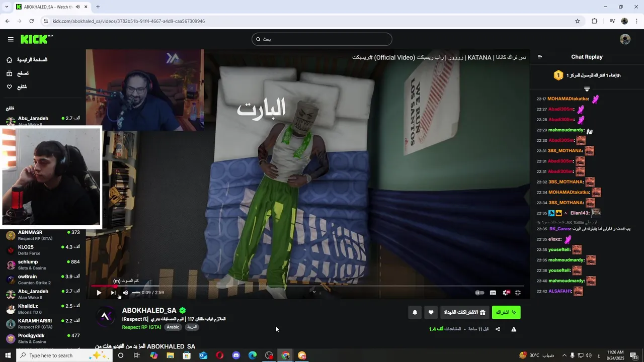Open Browse in the sidebar
This screenshot has height=362, width=644.
pos(18,73)
